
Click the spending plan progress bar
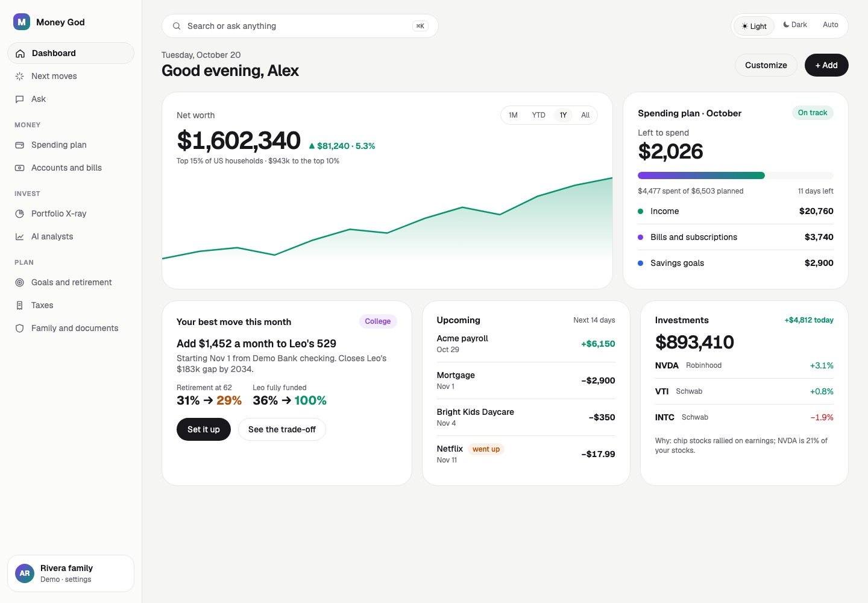735,175
